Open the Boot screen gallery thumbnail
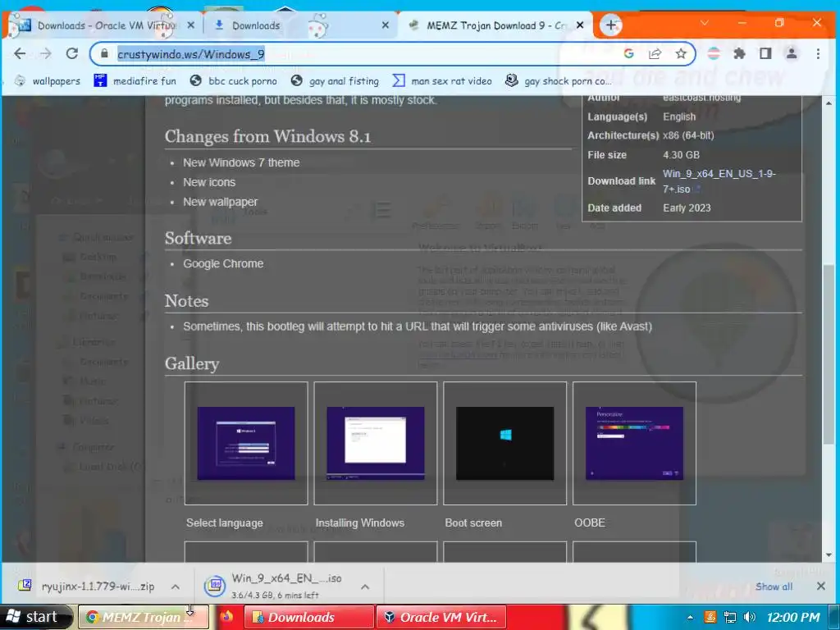The width and height of the screenshot is (840, 630). tap(504, 443)
